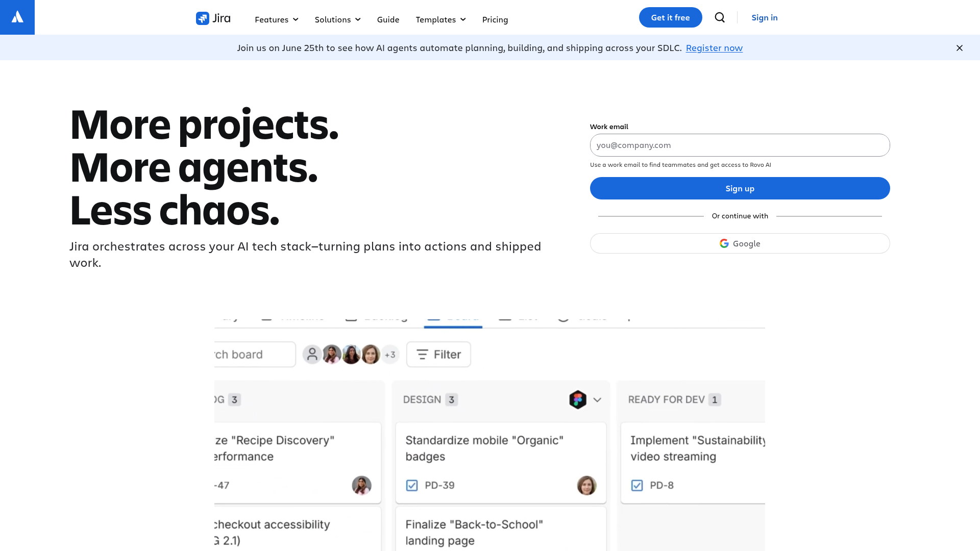The image size is (980, 551).
Task: Open the Standardize mobile "Organic" badges card
Action: 501,463
